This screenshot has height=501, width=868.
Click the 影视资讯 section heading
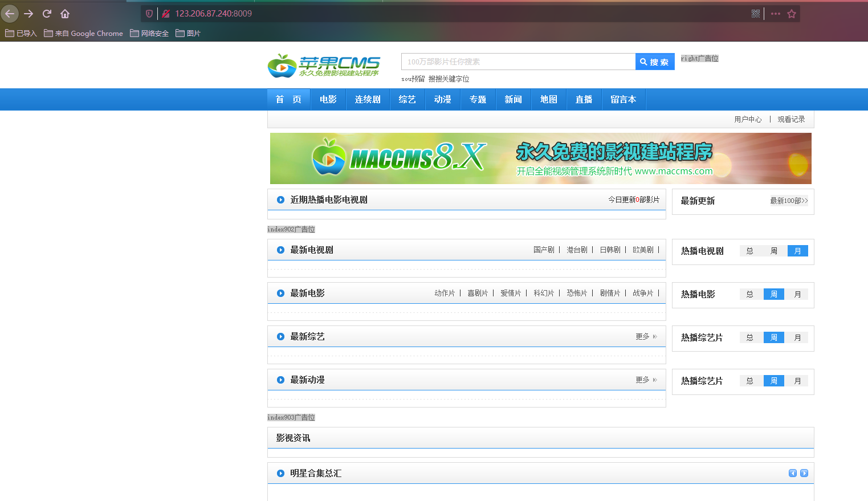point(293,438)
